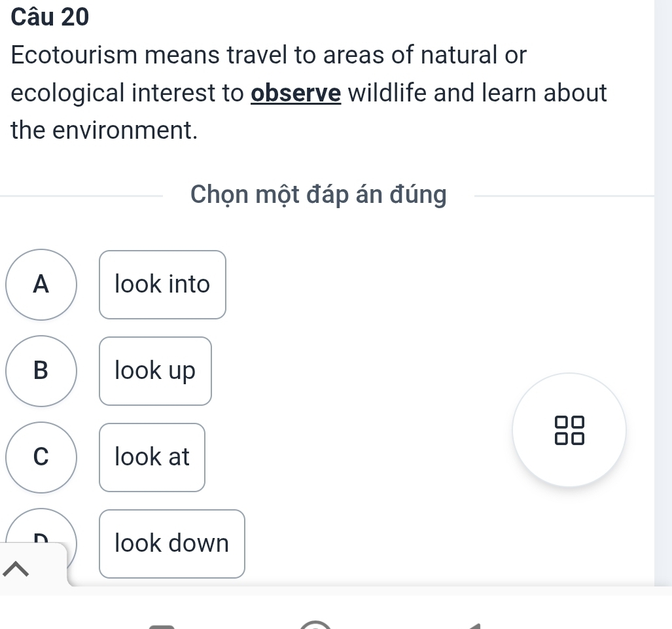Click the "Câu 20" question heading

[x=50, y=18]
